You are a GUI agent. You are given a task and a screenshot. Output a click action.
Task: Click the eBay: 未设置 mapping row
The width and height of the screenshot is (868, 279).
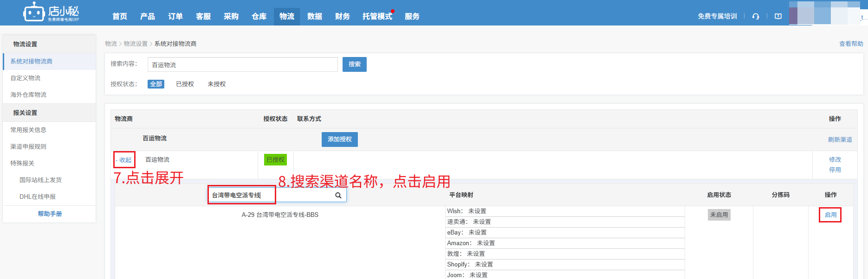click(565, 232)
